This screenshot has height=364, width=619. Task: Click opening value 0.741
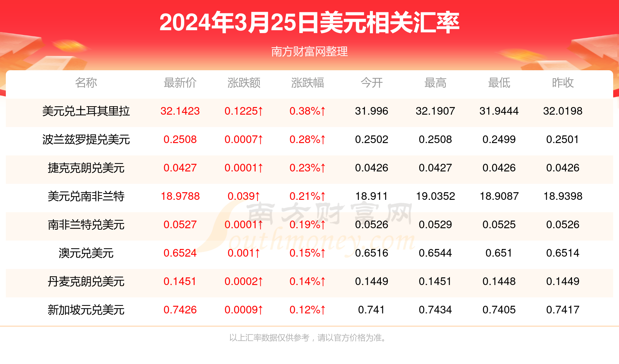click(x=371, y=310)
